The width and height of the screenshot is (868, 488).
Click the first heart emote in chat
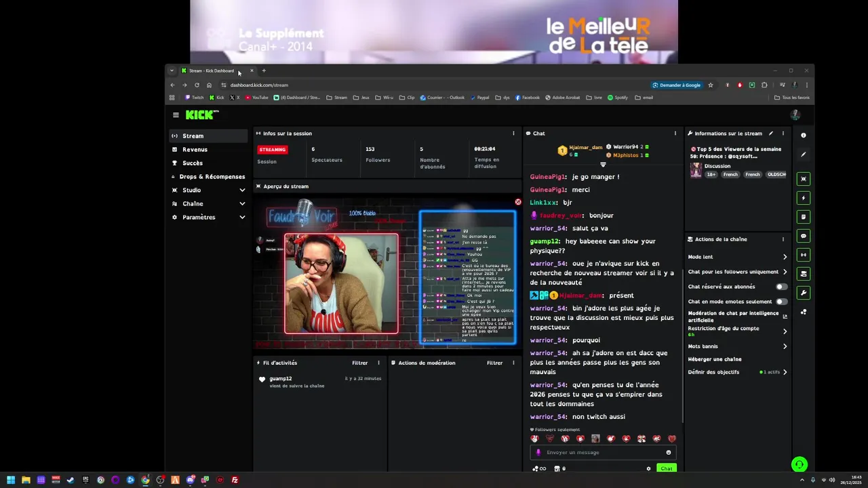[x=534, y=439]
